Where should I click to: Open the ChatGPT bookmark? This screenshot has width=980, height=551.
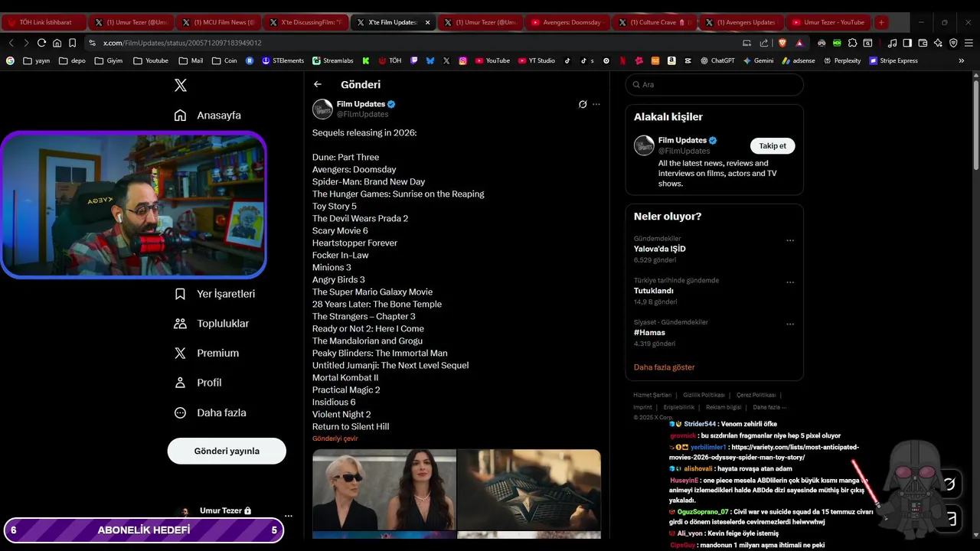point(717,60)
